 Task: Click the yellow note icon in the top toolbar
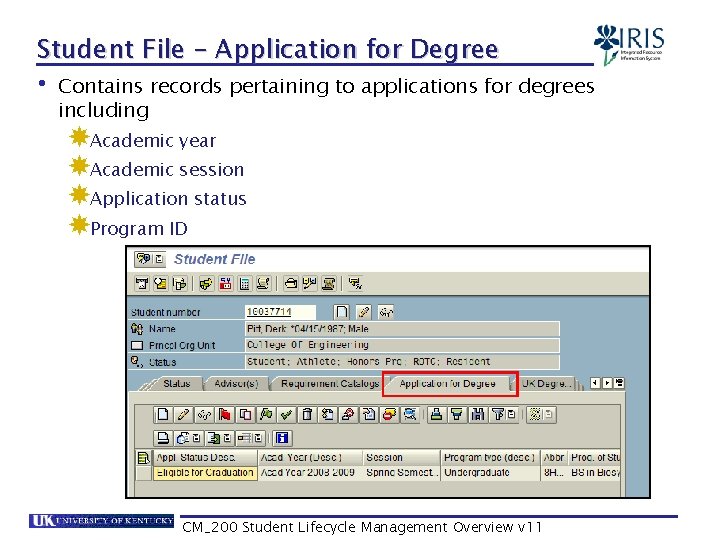[160, 284]
